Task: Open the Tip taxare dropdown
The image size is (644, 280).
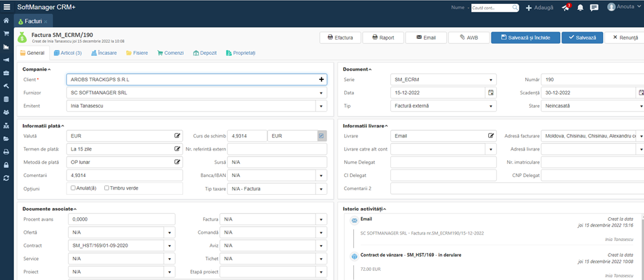Action: pyautogui.click(x=321, y=189)
